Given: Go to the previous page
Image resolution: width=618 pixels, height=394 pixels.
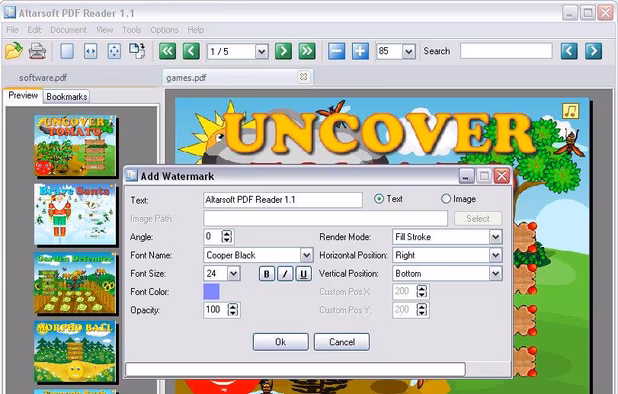Looking at the screenshot, I should [191, 51].
